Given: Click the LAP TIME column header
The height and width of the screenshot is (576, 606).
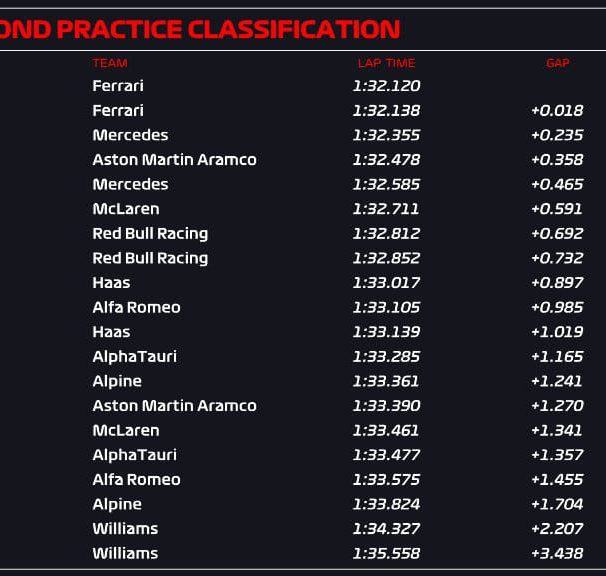Looking at the screenshot, I should pos(386,63).
